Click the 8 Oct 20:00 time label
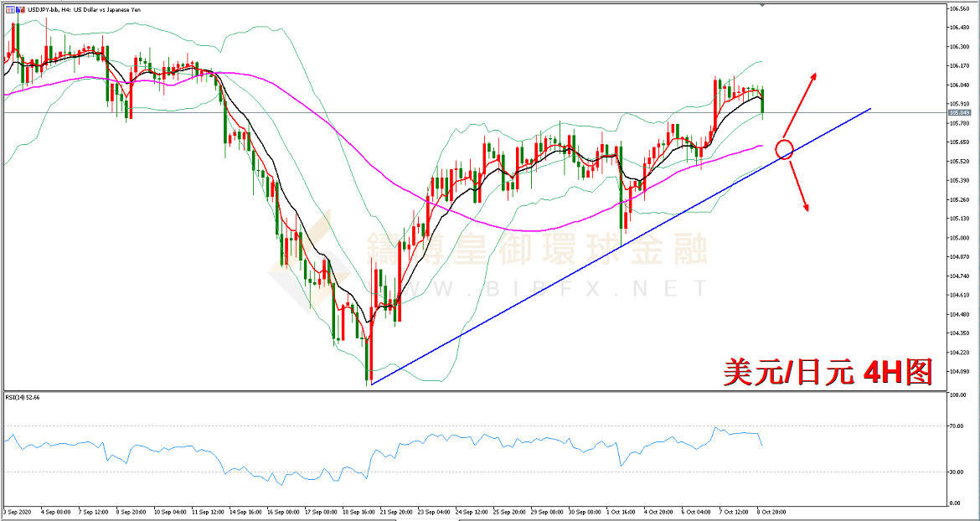This screenshot has height=521, width=980. [x=771, y=511]
